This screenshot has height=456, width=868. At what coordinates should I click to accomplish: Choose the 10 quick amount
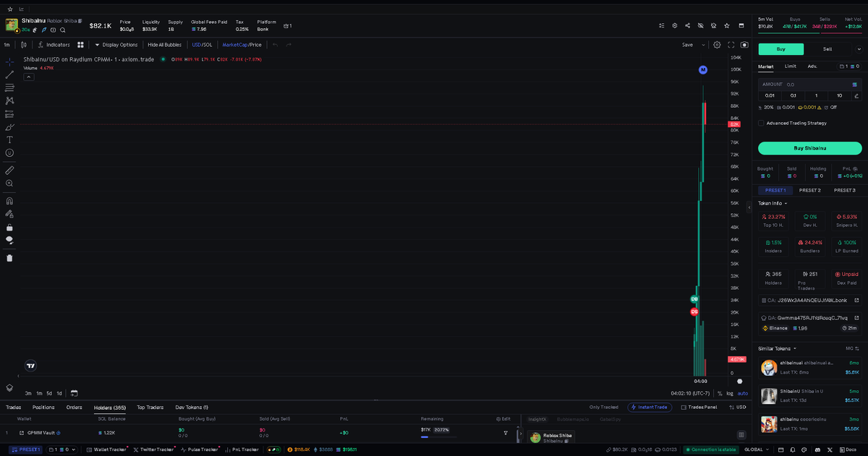point(839,95)
